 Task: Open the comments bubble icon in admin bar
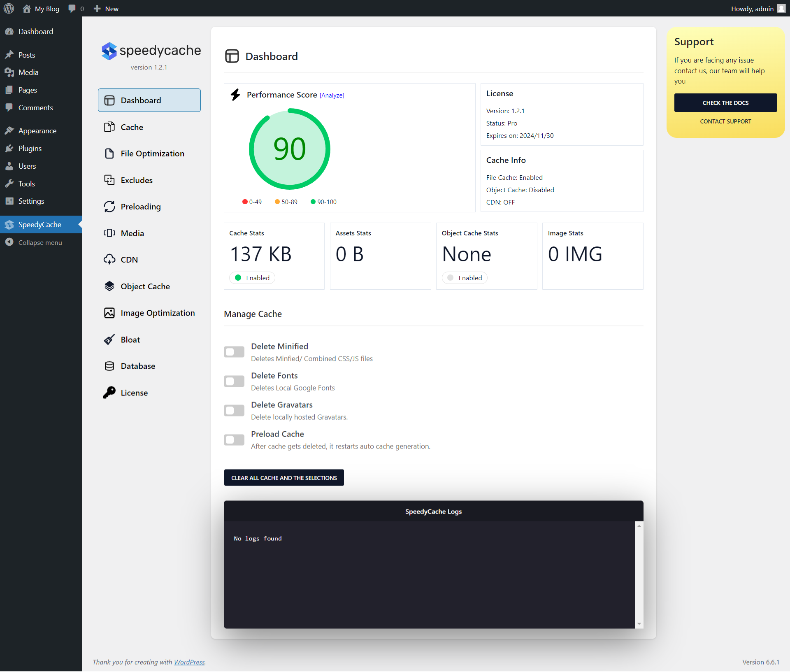point(72,9)
